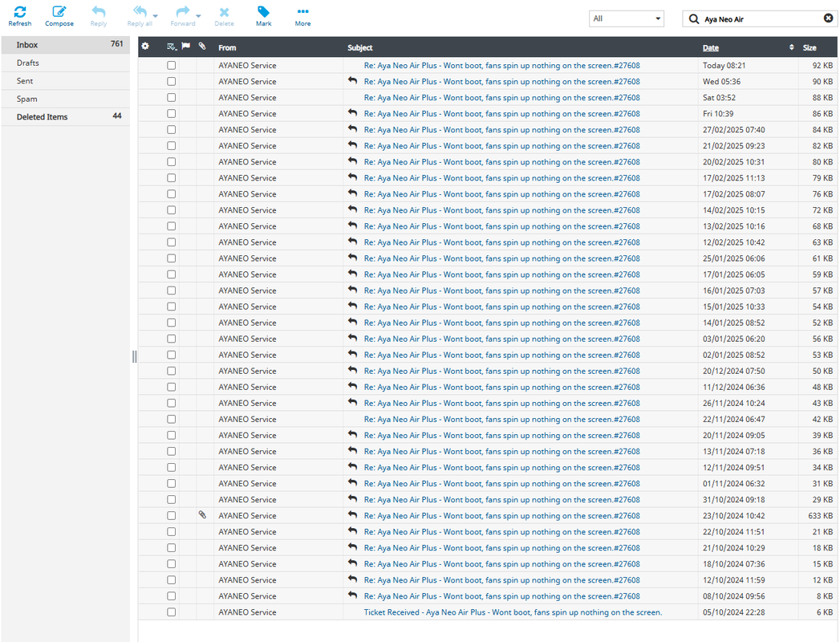840x642 pixels.
Task: Expand the Forward dropdown arrow
Action: (x=198, y=16)
